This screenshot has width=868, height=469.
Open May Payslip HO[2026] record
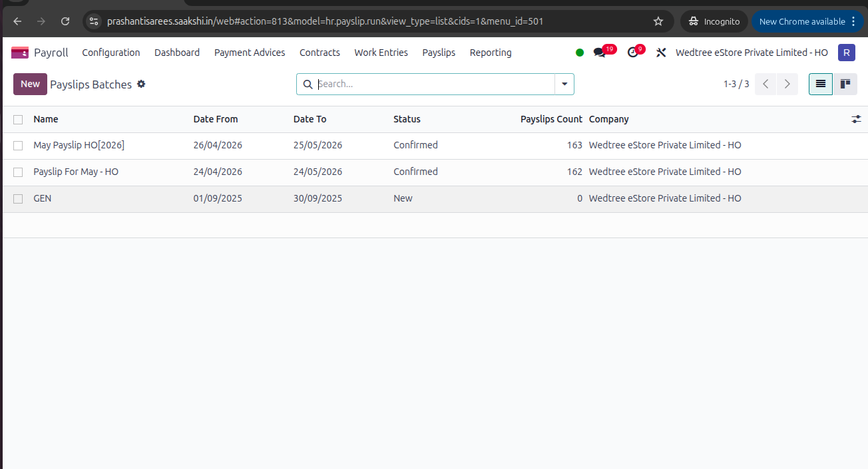tap(79, 145)
